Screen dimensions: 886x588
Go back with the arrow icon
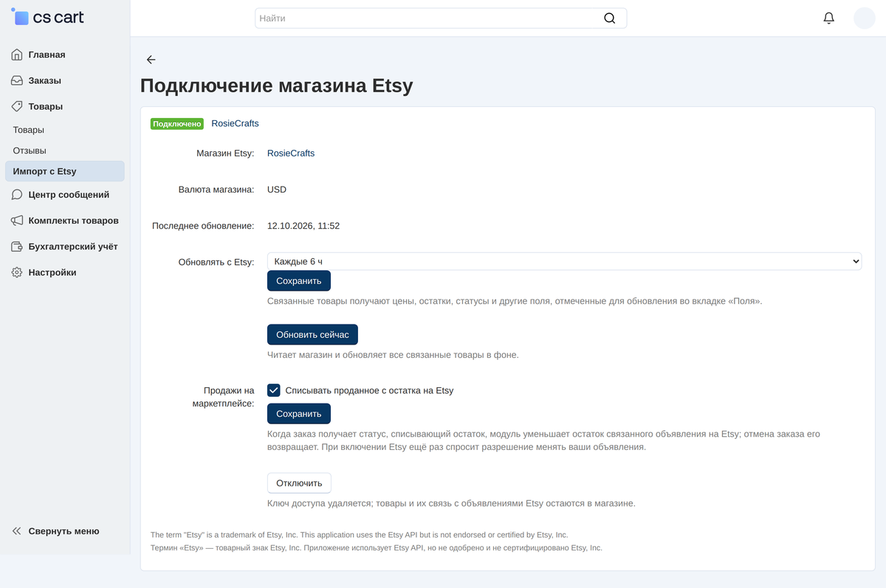[x=151, y=60]
